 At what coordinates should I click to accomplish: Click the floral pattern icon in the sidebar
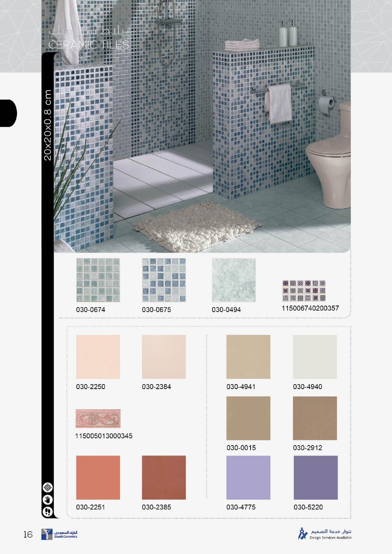coord(48,488)
